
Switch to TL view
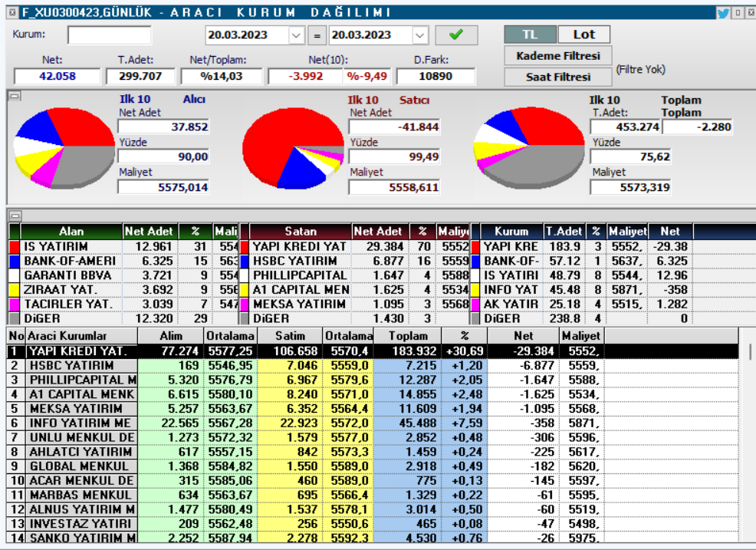pos(531,35)
